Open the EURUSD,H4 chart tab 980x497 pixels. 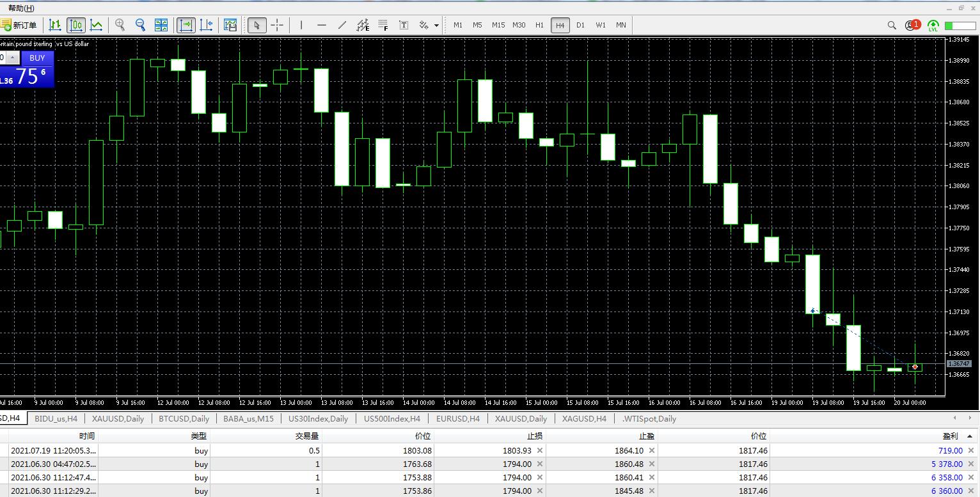[457, 419]
